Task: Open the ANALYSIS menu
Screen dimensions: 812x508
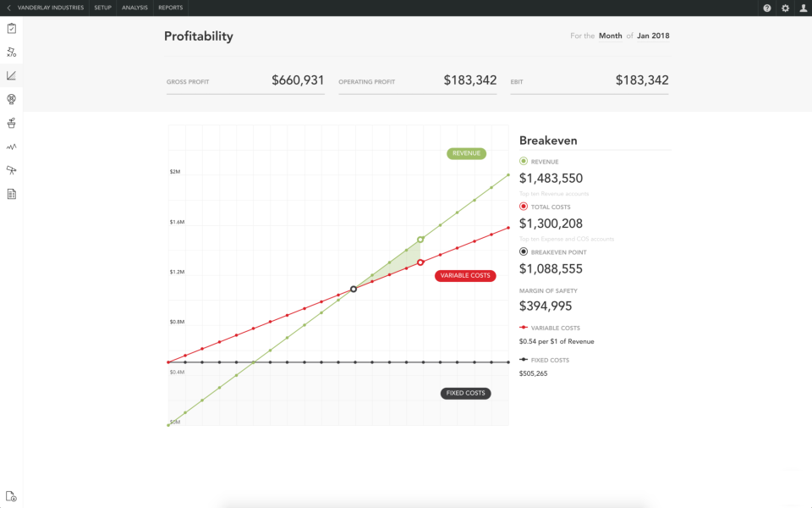Action: (x=134, y=8)
